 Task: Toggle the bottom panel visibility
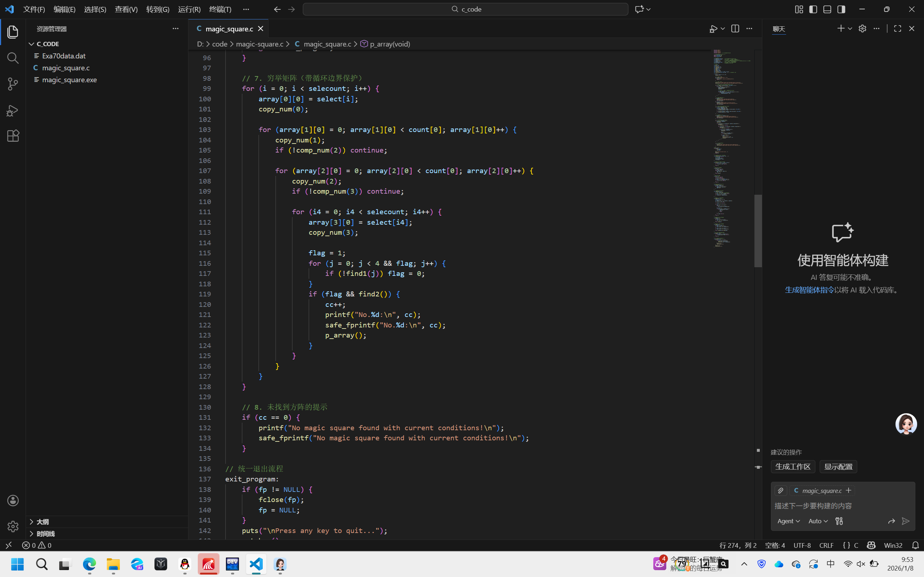[827, 9]
